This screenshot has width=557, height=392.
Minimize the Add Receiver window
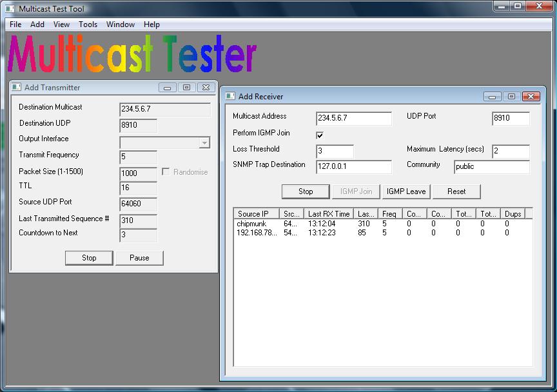[493, 96]
